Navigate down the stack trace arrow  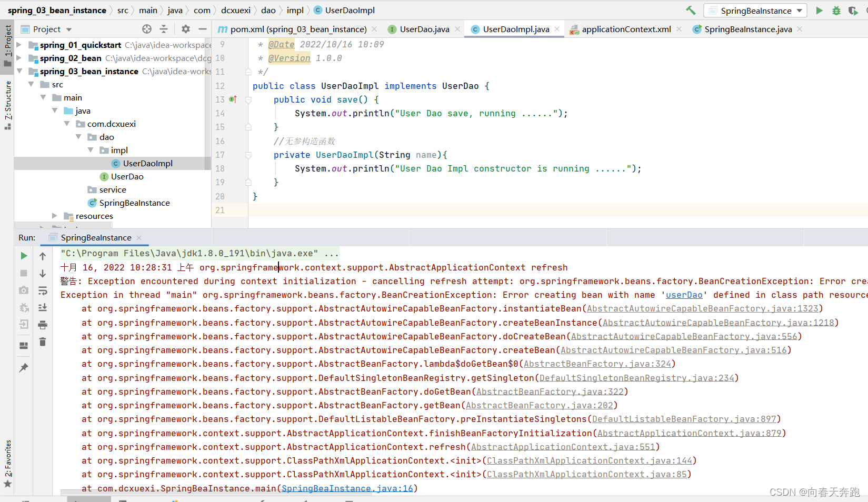[x=43, y=274]
